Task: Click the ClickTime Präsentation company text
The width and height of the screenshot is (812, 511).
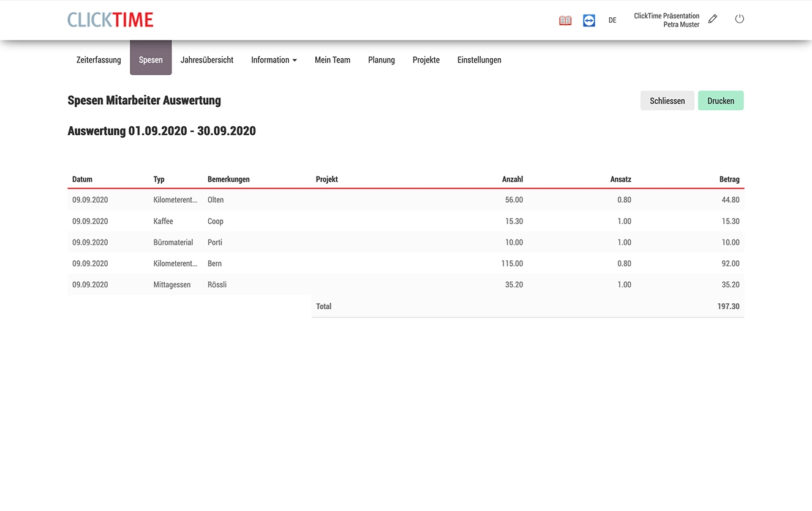Action: 666,16
